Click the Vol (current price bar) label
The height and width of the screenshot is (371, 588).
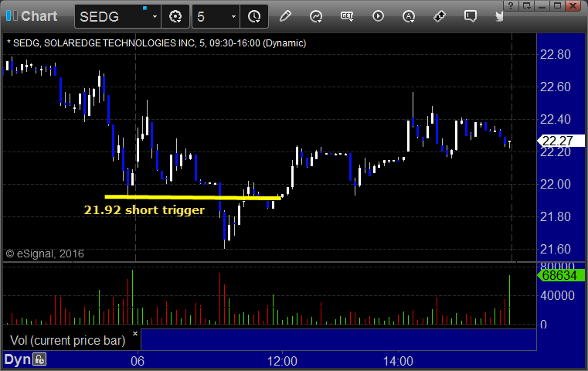[67, 340]
